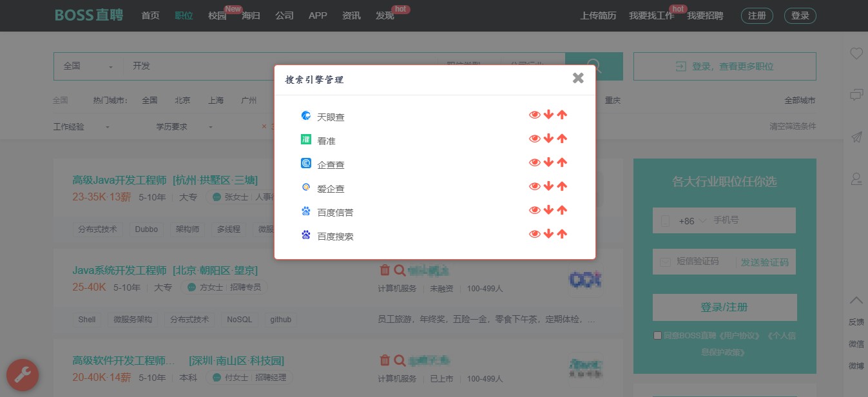Viewport: 868px width, 397px height.
Task: Go to 首页 in top navigation
Action: [x=150, y=15]
